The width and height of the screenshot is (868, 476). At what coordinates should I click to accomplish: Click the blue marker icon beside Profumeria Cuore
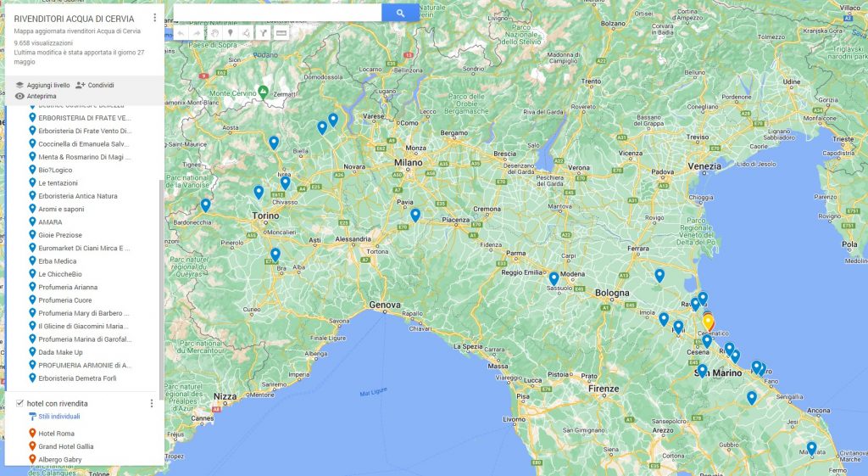click(x=33, y=300)
